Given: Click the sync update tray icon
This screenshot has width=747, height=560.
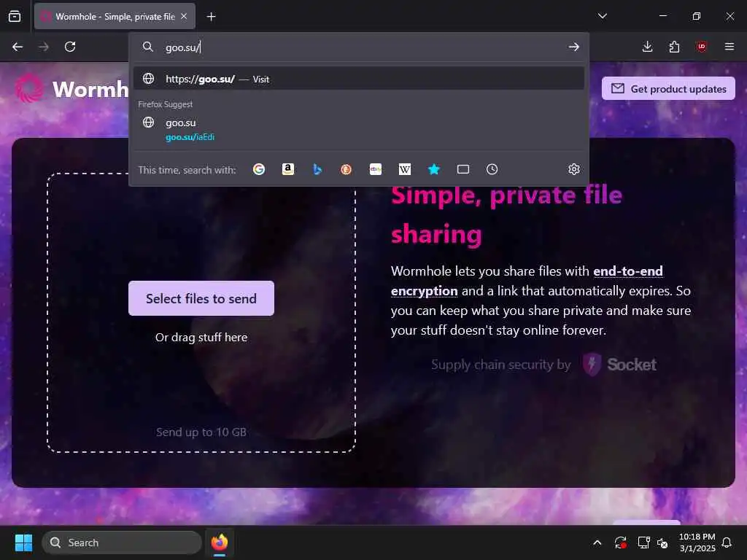Looking at the screenshot, I should pyautogui.click(x=620, y=542).
